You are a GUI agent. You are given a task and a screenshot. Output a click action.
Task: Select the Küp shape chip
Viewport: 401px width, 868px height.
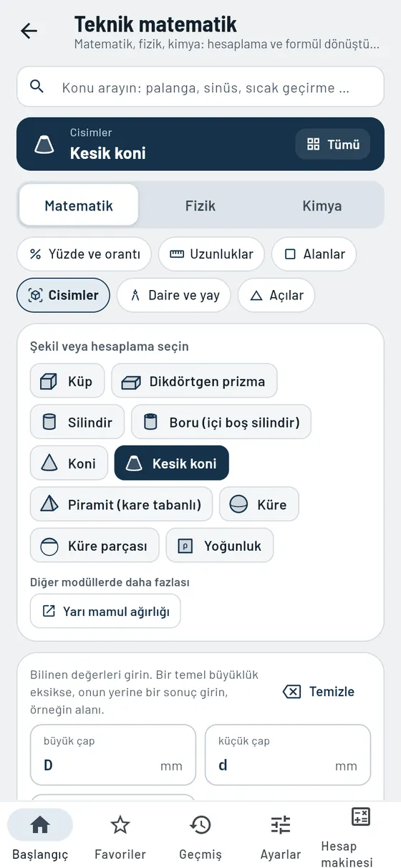coord(67,382)
